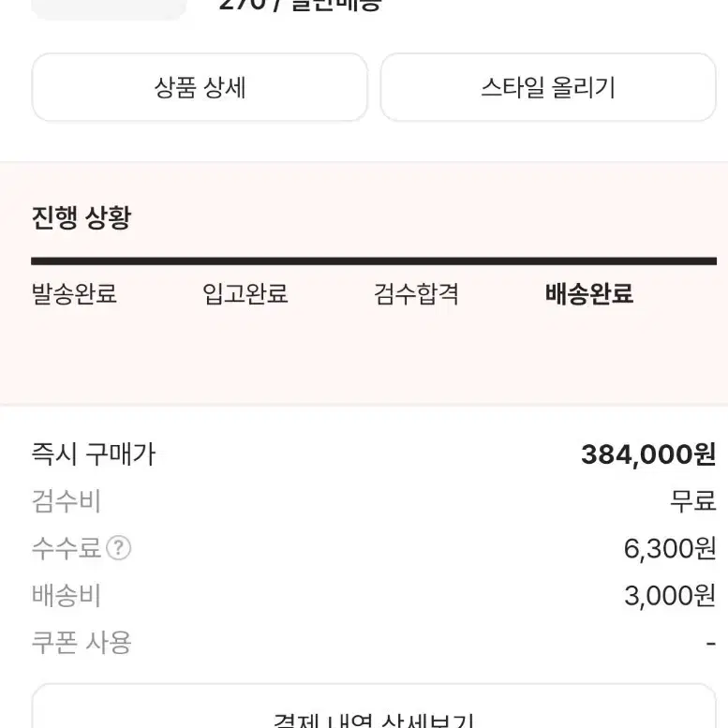This screenshot has height=728, width=728.
Task: Tap the 검수비 inspection fee label
Action: pyautogui.click(x=66, y=501)
